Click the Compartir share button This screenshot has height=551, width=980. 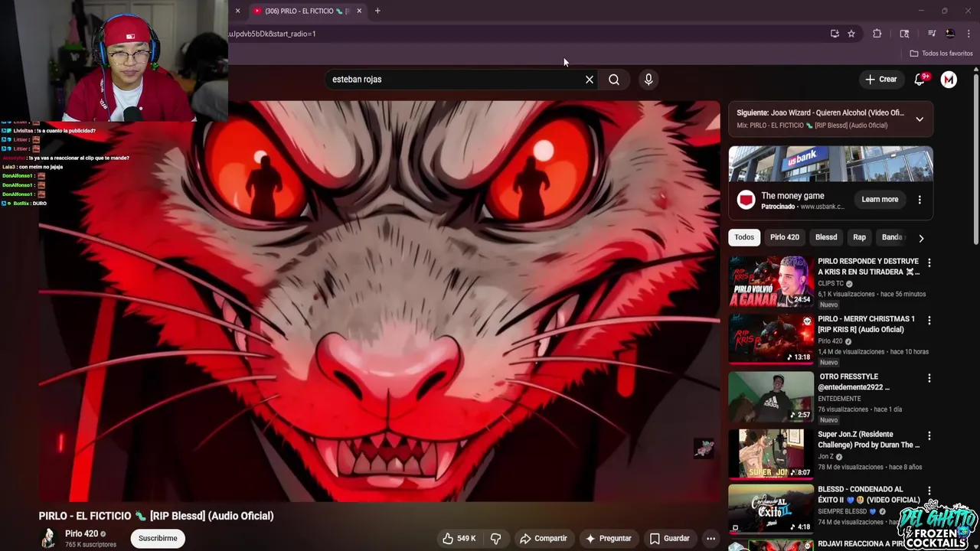coord(543,539)
